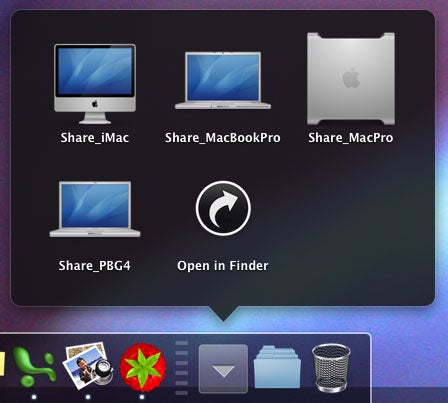448x403 pixels.
Task: Open the Share_MacBookPro laptop icon
Action: pos(223,80)
